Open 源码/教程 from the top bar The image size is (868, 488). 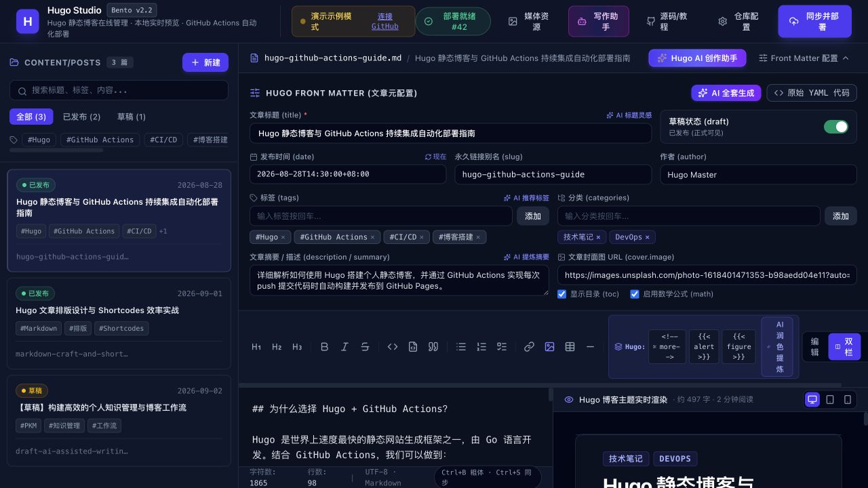668,21
